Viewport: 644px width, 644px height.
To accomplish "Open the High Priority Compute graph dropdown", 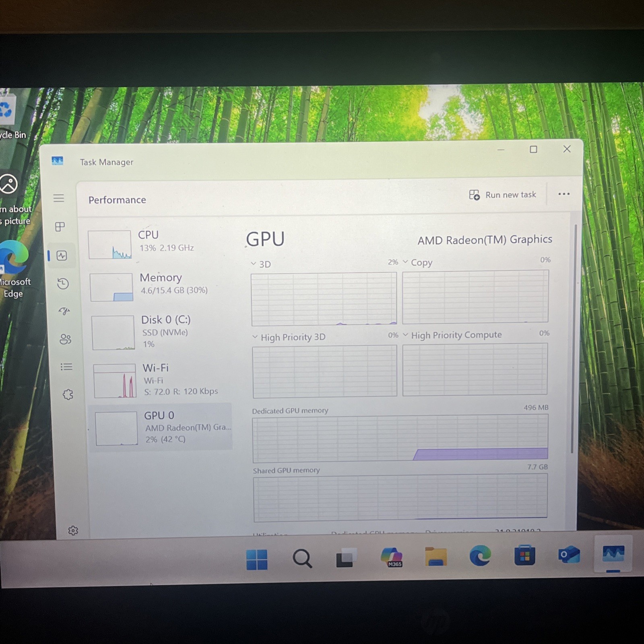I will coord(405,334).
